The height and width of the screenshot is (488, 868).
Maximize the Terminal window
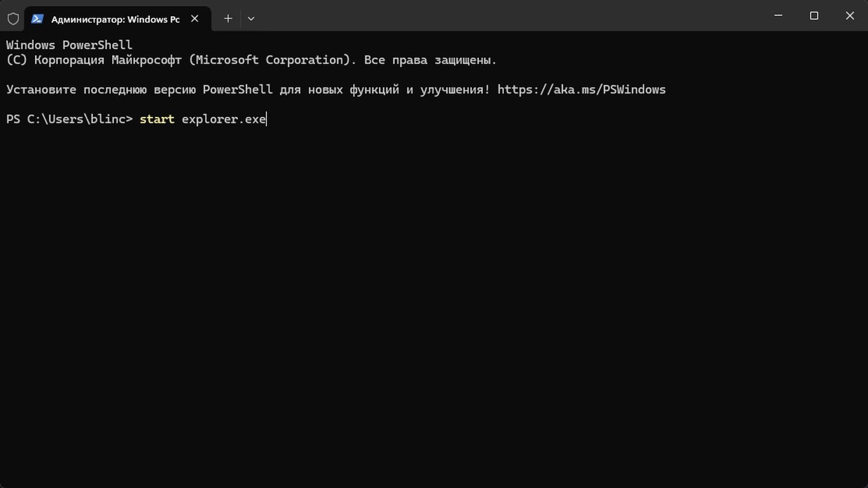[814, 16]
